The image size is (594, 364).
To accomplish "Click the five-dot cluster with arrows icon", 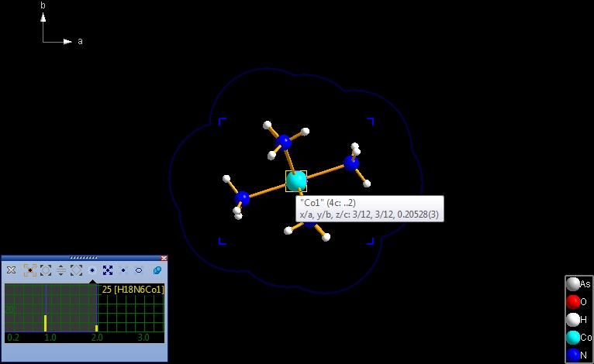I will pos(108,270).
